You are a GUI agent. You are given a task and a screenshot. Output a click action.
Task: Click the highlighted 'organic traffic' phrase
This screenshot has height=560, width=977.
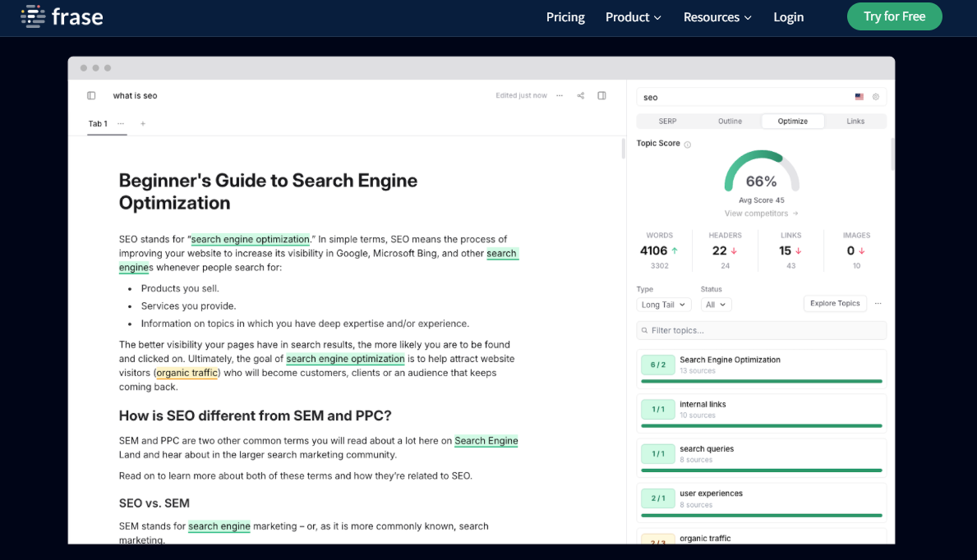coord(187,373)
